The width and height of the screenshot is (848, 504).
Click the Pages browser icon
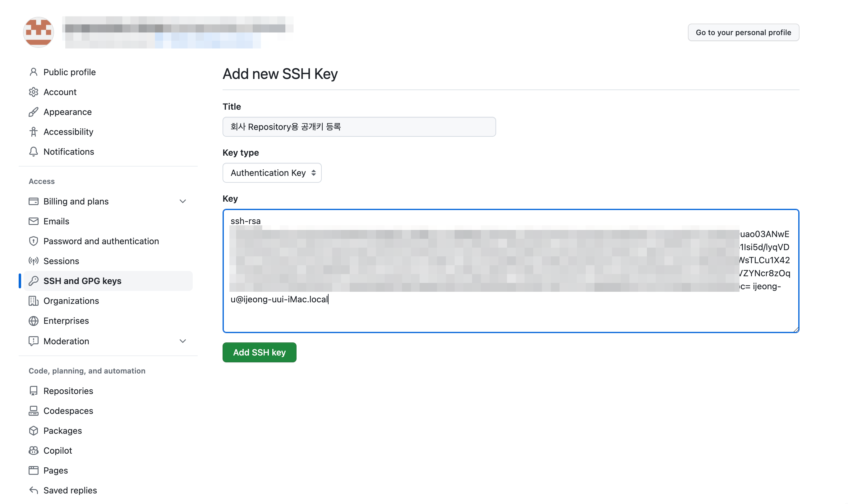(33, 470)
